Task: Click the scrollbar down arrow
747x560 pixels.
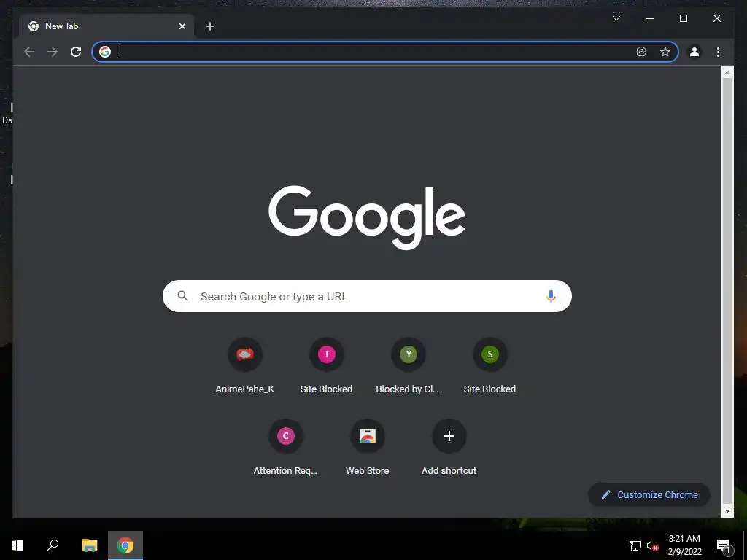Action: pos(727,511)
